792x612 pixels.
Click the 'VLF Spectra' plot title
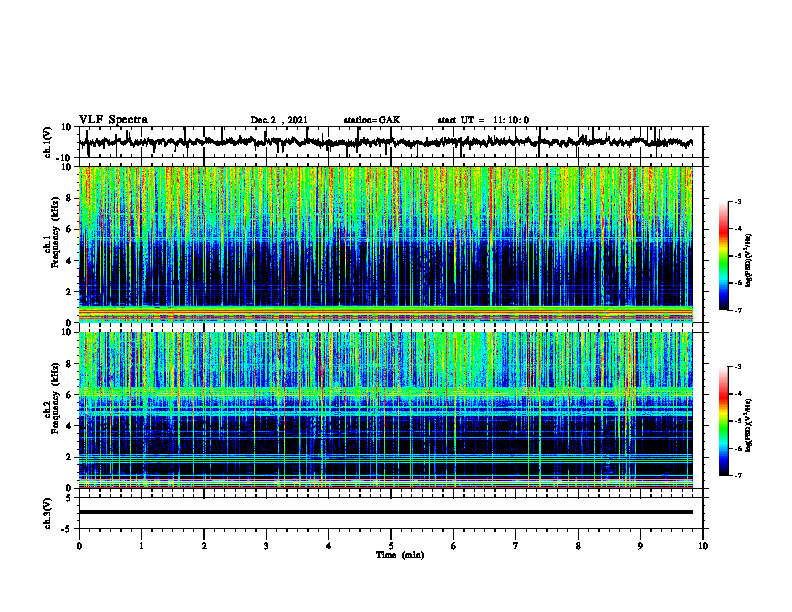point(113,120)
